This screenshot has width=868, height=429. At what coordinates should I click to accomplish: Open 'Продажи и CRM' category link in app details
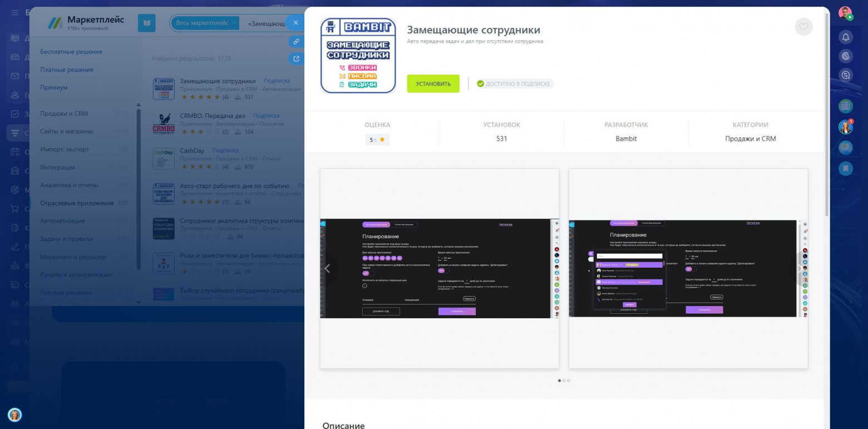pyautogui.click(x=750, y=139)
